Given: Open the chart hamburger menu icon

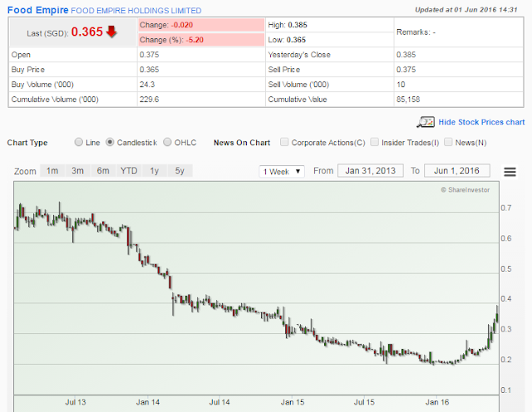Looking at the screenshot, I should (x=510, y=172).
